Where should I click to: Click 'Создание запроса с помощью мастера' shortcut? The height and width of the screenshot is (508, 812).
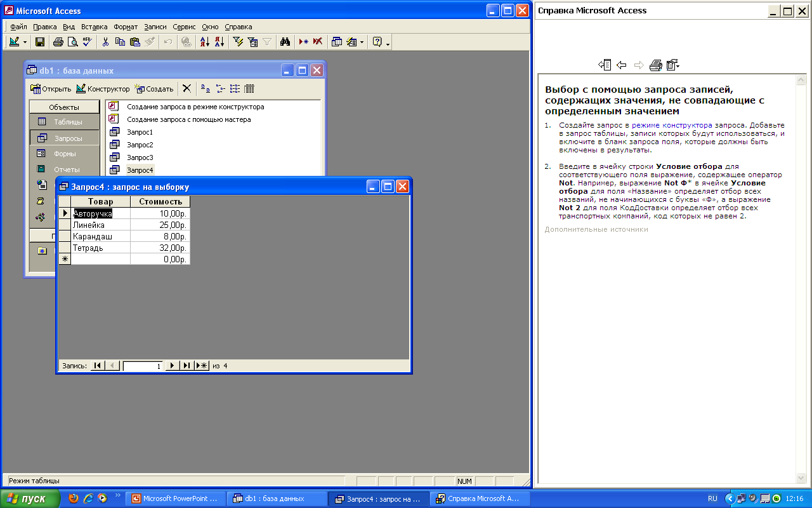tap(188, 119)
